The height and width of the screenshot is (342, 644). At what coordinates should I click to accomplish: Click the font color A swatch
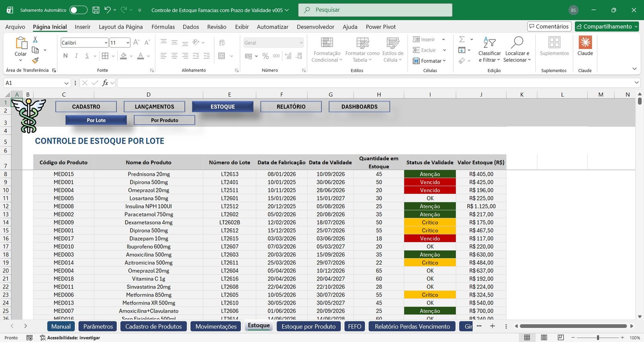[140, 56]
